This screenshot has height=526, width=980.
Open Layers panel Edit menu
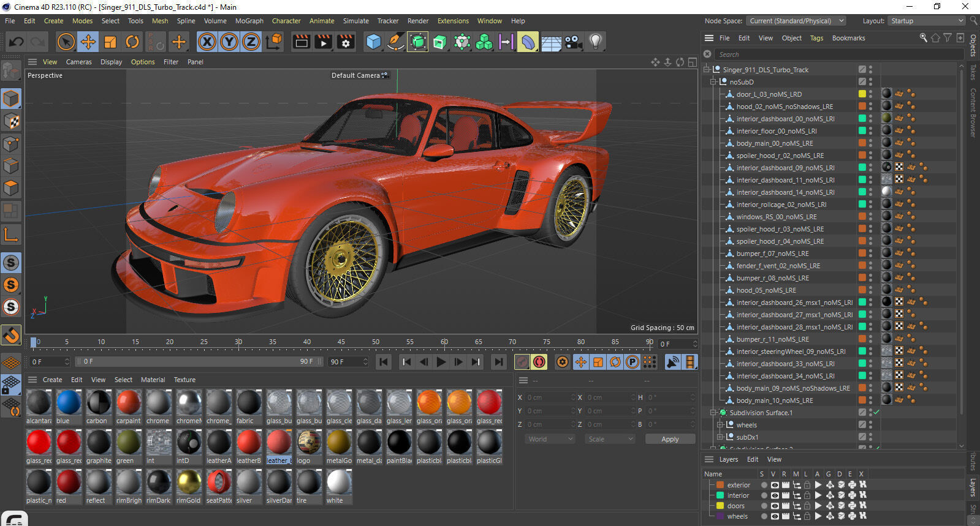(753, 459)
